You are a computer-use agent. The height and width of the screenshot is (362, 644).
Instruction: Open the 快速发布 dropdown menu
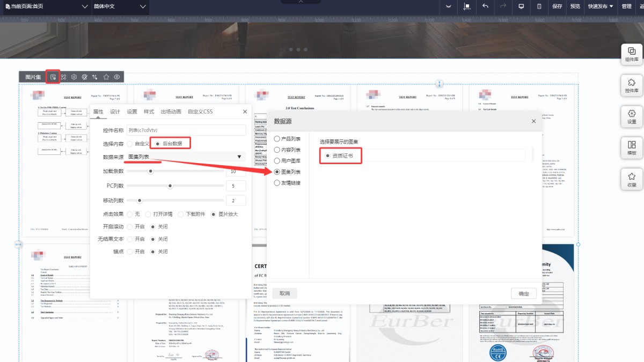click(600, 6)
